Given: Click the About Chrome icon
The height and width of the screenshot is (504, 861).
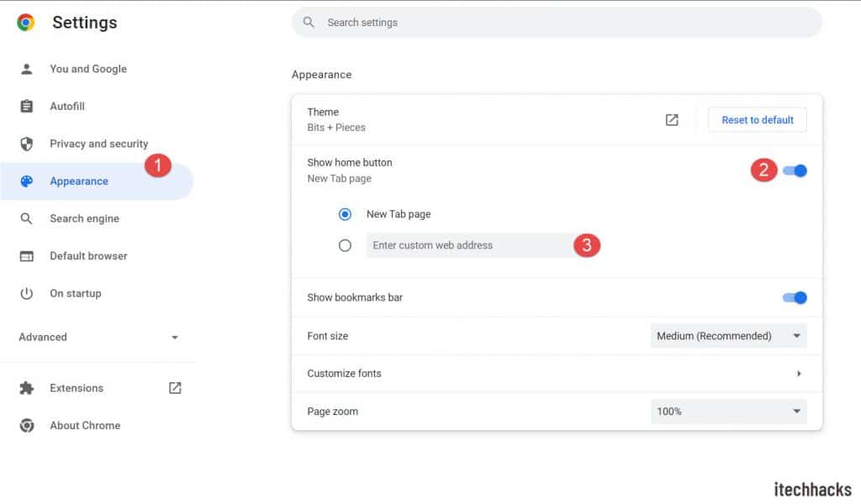Looking at the screenshot, I should pyautogui.click(x=28, y=425).
